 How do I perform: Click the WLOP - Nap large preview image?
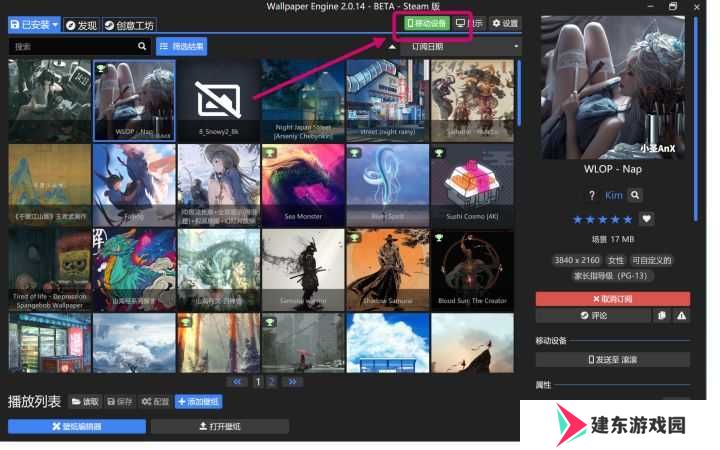[613, 88]
